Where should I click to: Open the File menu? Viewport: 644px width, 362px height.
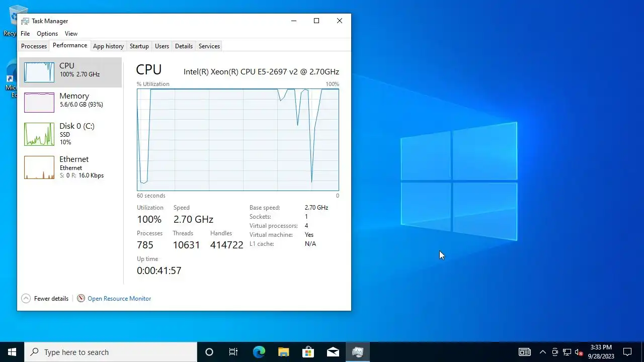[25, 34]
